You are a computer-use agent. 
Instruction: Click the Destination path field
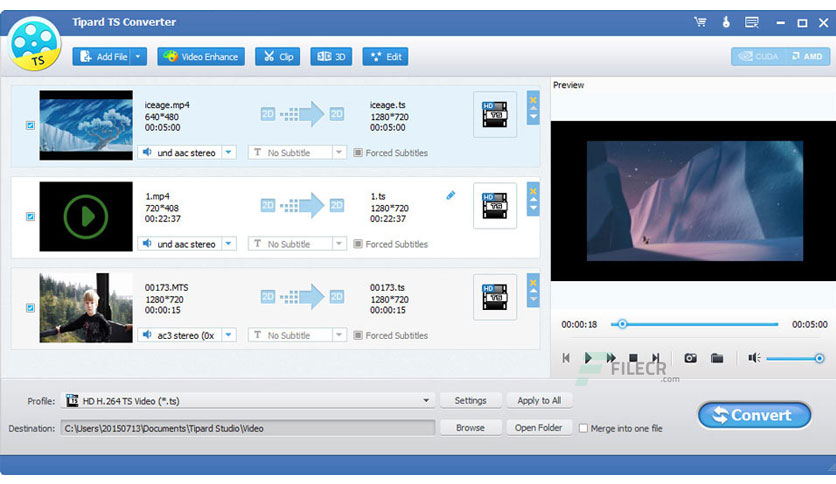tap(248, 428)
